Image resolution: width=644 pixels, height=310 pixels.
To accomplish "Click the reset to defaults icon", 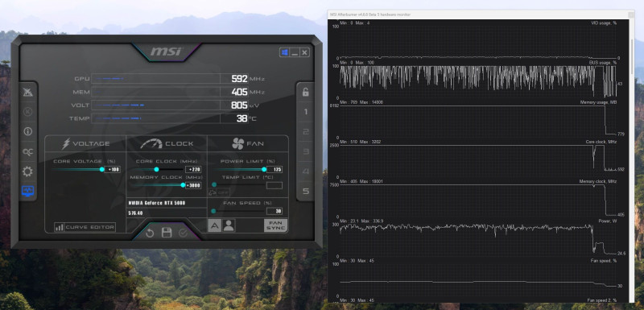I will click(x=150, y=234).
